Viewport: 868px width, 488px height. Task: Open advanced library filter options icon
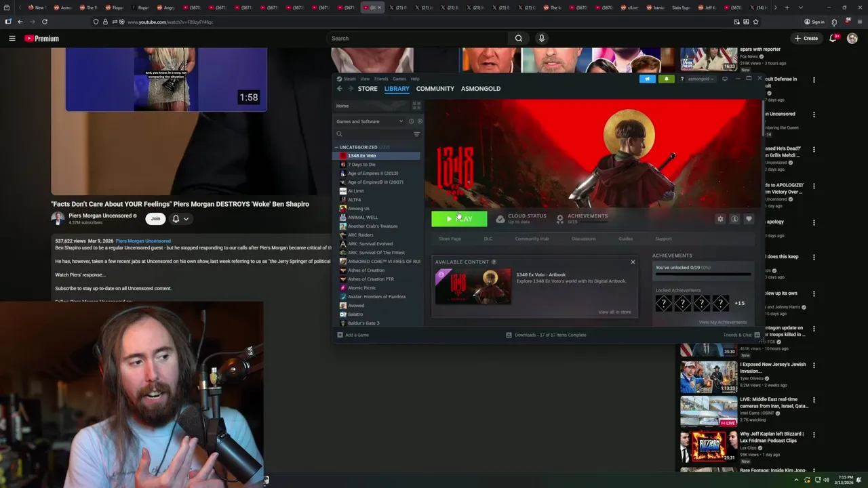pos(416,134)
